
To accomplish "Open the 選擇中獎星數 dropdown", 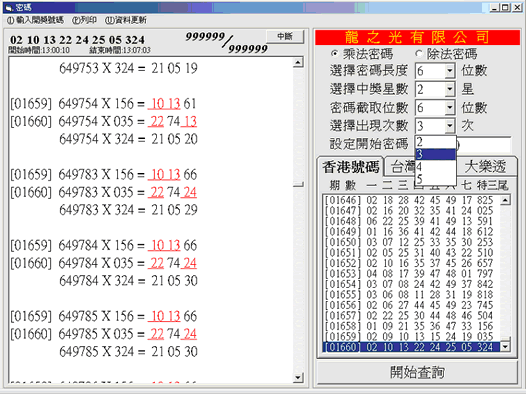I will coord(450,90).
